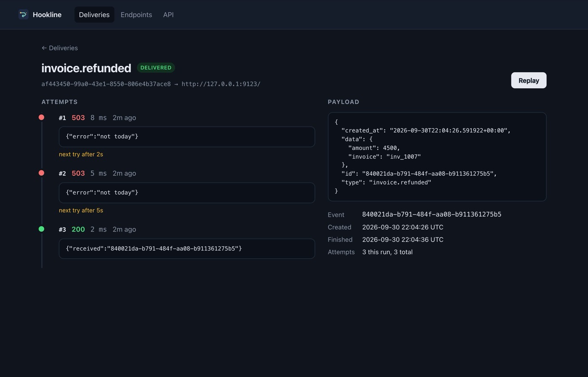
Task: Click the payload "id" line
Action: pyautogui.click(x=419, y=174)
